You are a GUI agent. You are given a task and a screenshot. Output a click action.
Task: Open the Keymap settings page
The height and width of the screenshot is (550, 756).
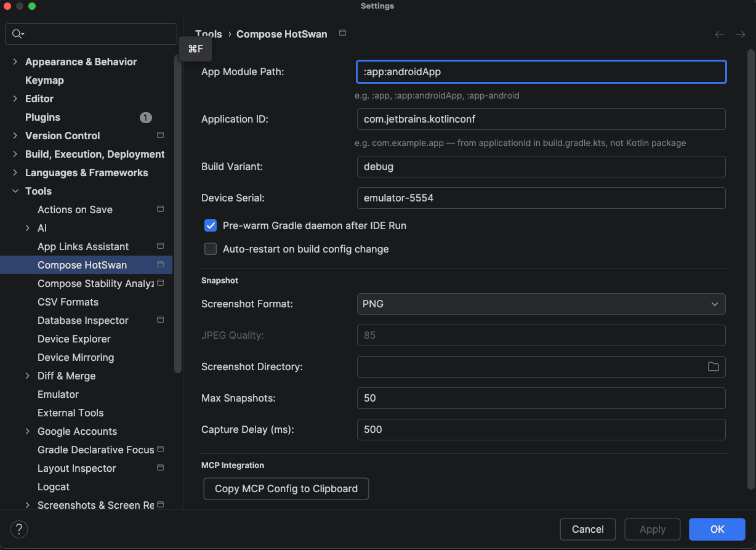(44, 80)
